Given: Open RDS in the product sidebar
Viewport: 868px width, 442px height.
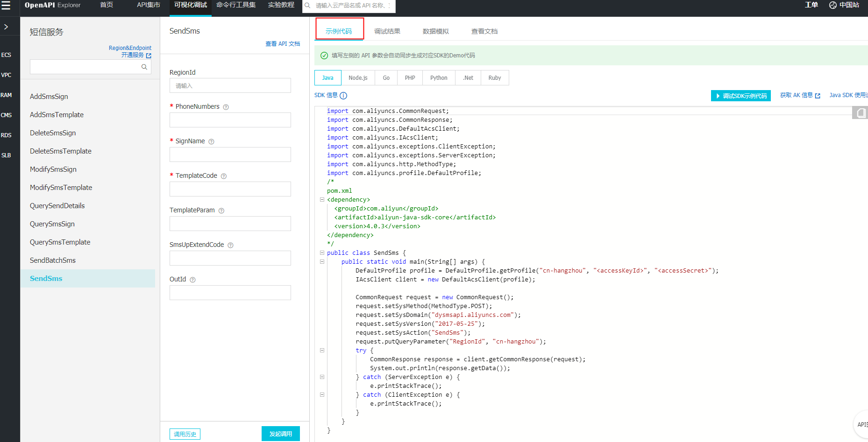Looking at the screenshot, I should pos(6,135).
